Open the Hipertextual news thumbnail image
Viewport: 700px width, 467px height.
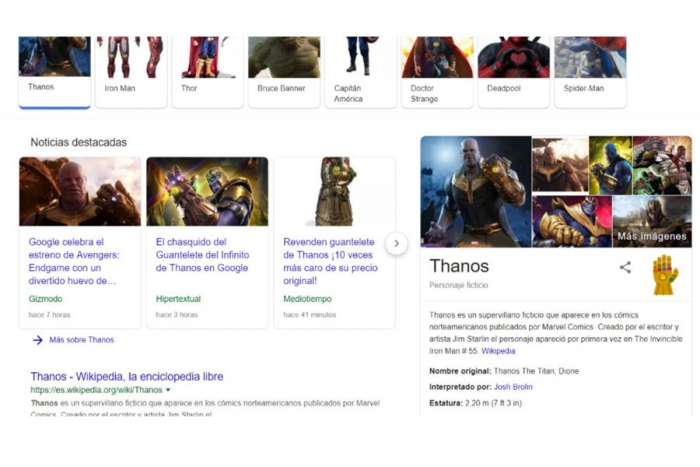(207, 192)
